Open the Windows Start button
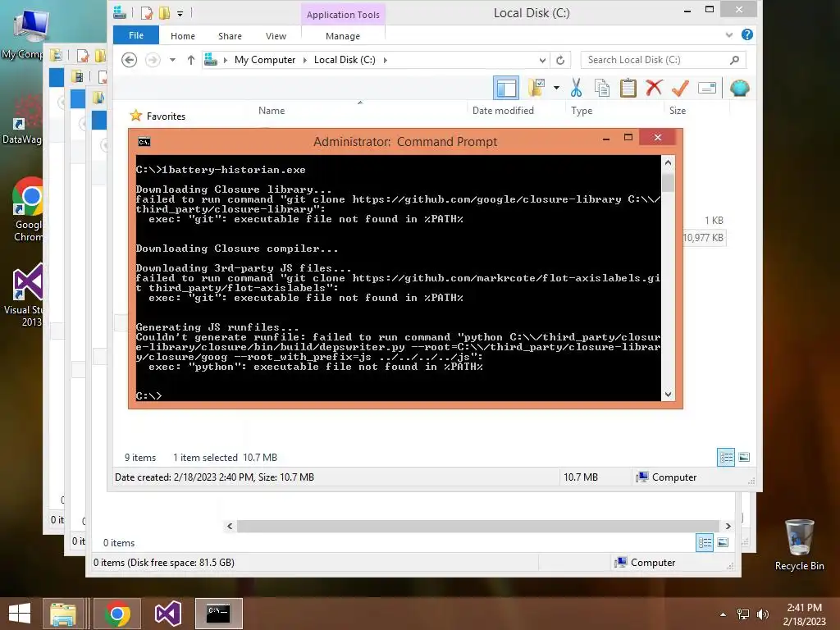The height and width of the screenshot is (630, 840). point(20,614)
